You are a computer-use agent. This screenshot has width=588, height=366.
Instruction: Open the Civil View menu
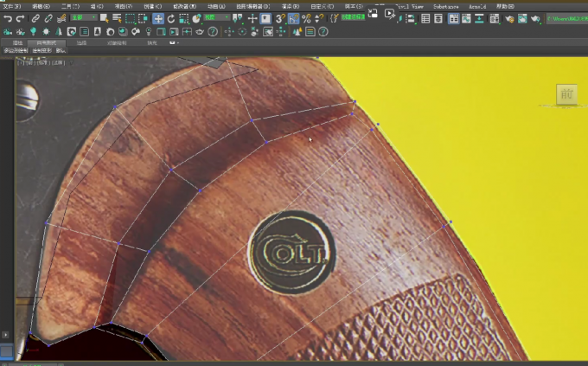[410, 6]
